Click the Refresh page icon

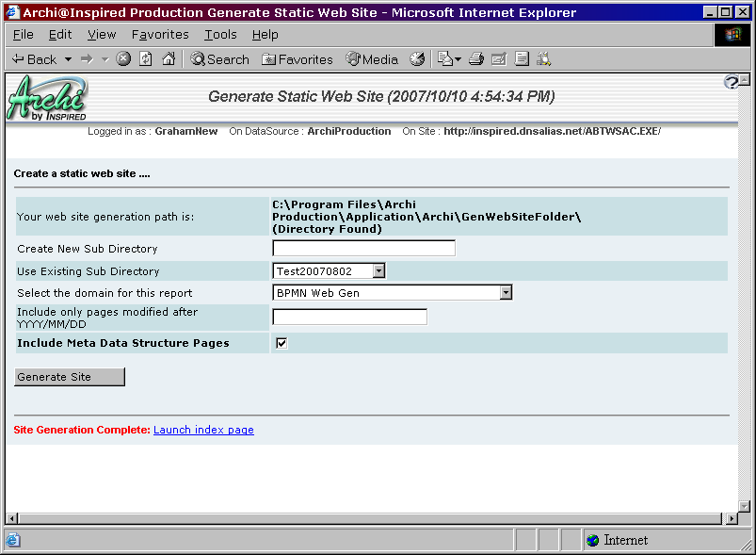[x=146, y=59]
